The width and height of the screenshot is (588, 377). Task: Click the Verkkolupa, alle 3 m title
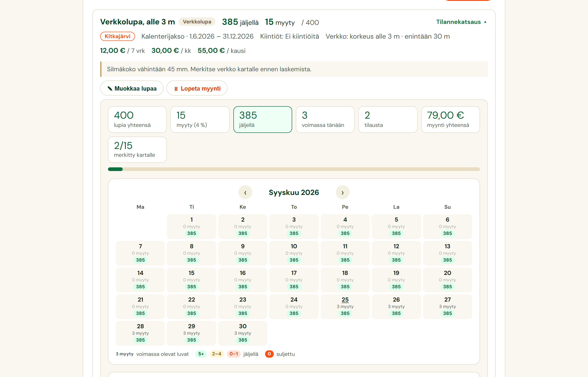tap(137, 22)
